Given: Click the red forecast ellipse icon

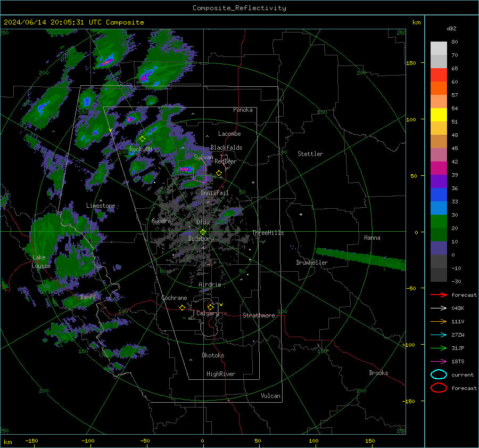Looking at the screenshot, I should (439, 388).
